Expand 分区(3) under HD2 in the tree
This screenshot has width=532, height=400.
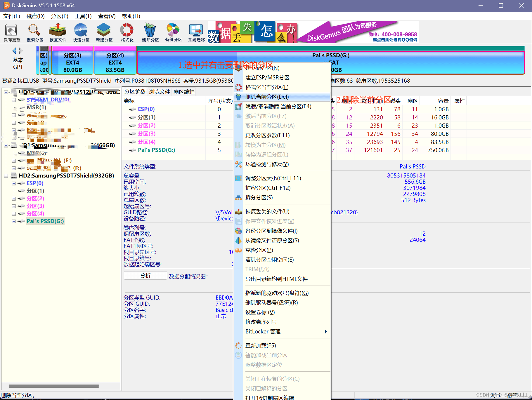tap(14, 206)
